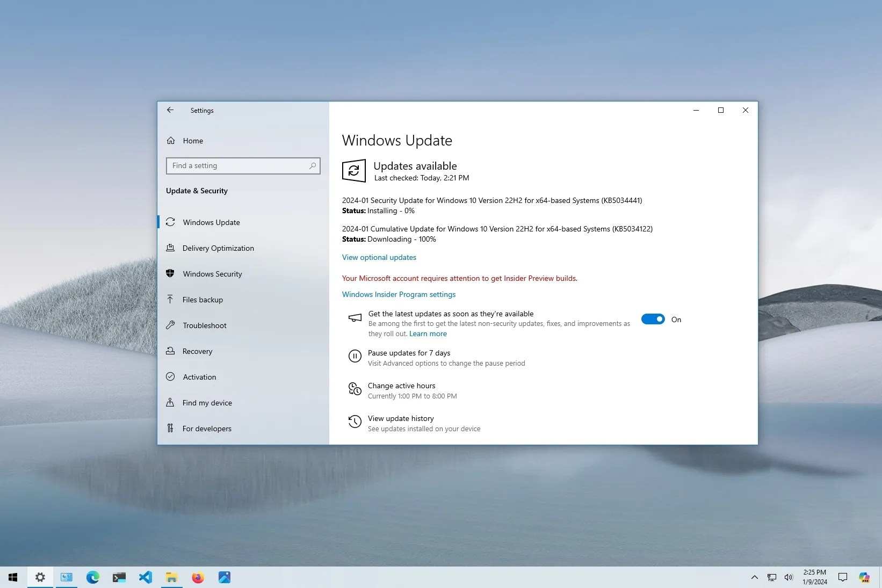
Task: Go to Settings Home
Action: (x=243, y=141)
